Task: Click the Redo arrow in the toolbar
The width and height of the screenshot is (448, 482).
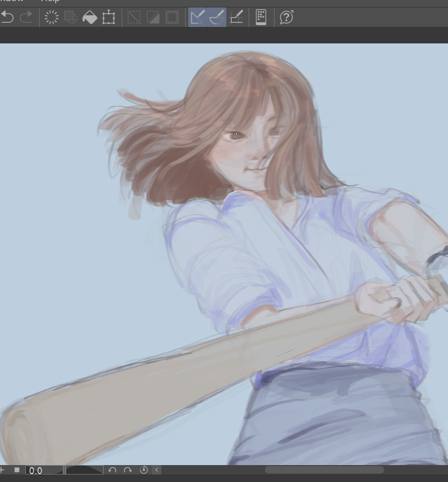Action: point(26,17)
